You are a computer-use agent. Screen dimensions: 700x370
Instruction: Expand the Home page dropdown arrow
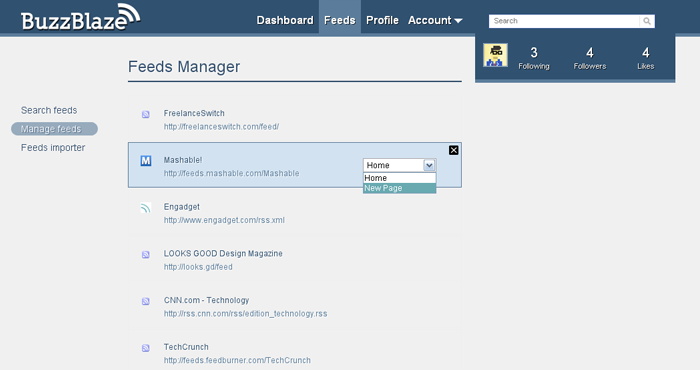pyautogui.click(x=429, y=165)
